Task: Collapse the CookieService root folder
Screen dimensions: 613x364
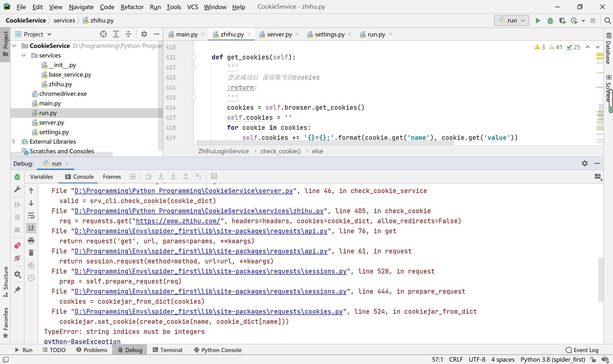Action: [14, 46]
